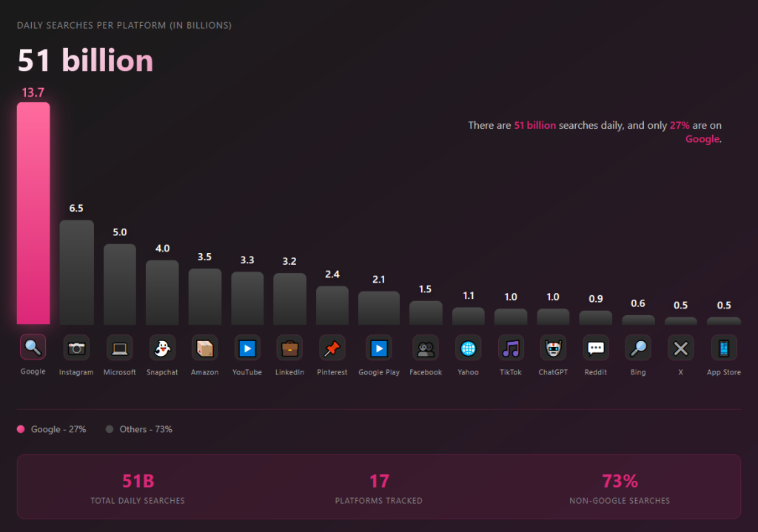Click the 1.1 value above Yahoo bar
This screenshot has width=758, height=532.
tap(468, 296)
